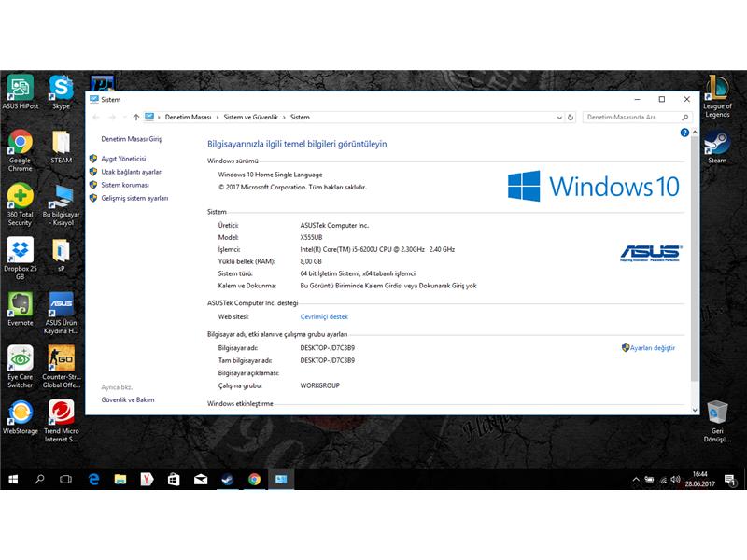This screenshot has height=560, width=747.
Task: Click the ASUS logo in system info
Action: [x=651, y=253]
